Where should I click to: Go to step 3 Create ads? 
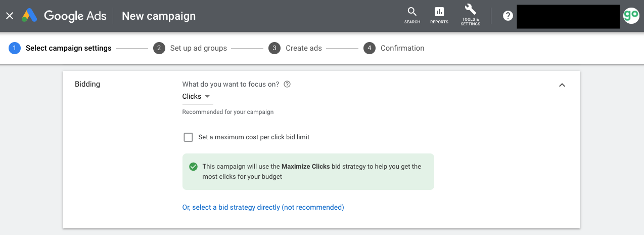tap(295, 48)
